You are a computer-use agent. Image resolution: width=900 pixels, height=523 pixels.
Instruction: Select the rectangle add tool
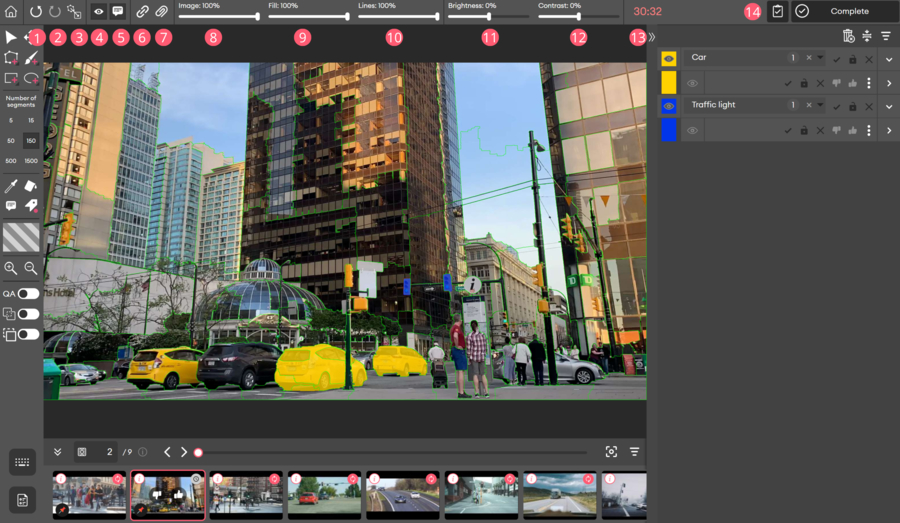(x=10, y=78)
